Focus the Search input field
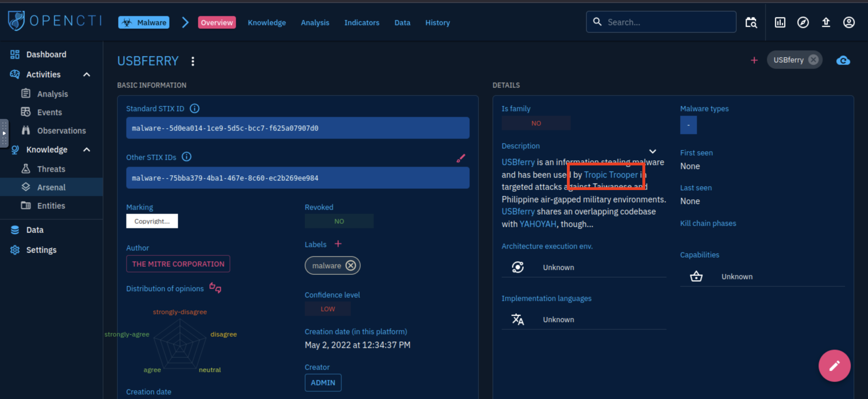This screenshot has width=868, height=399. (x=661, y=22)
